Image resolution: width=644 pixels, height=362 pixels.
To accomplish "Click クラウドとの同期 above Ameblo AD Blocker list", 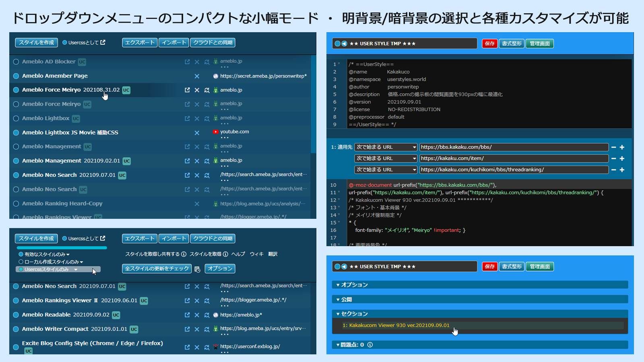I will tap(213, 43).
